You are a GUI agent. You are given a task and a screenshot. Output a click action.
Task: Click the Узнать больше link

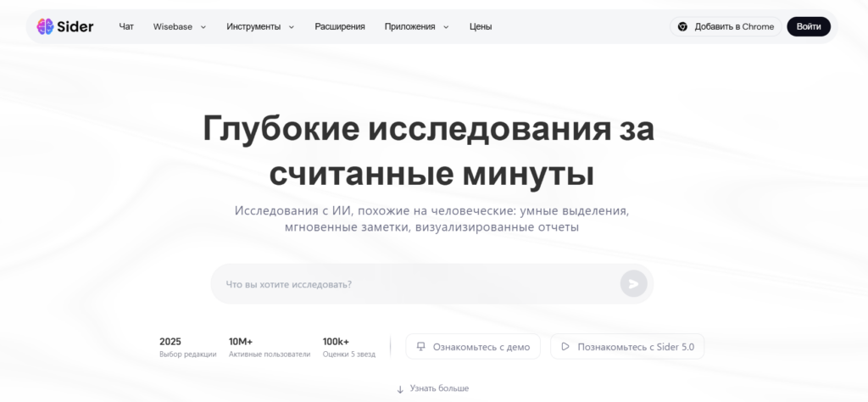(x=439, y=388)
